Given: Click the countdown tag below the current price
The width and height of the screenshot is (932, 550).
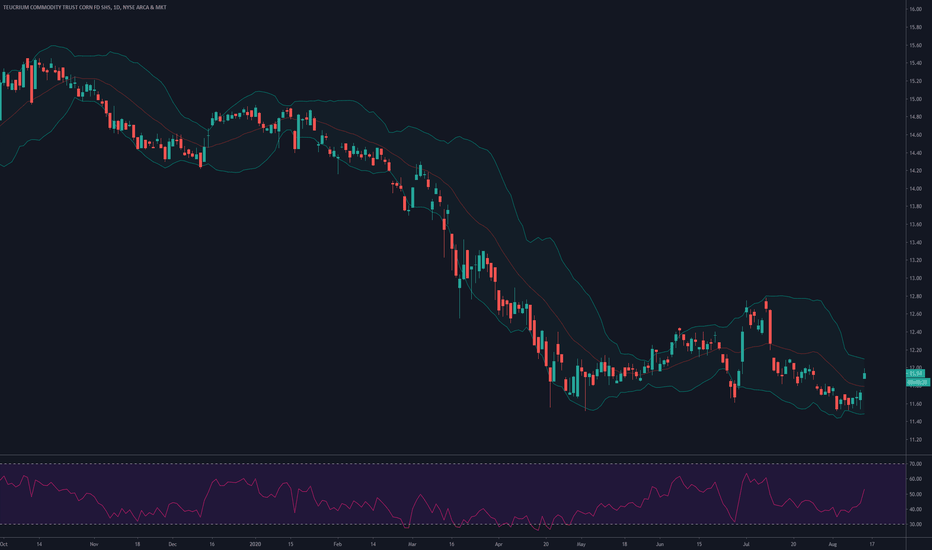Looking at the screenshot, I should pos(917,382).
